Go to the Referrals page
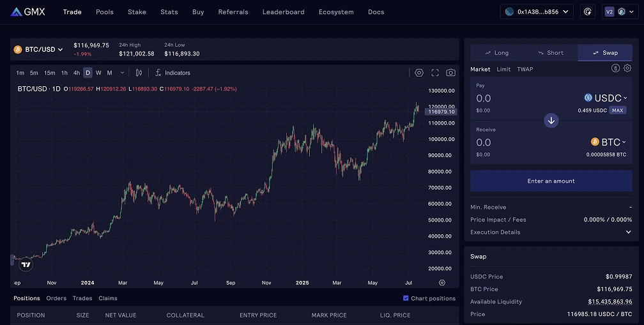This screenshot has width=644, height=325. coord(233,12)
